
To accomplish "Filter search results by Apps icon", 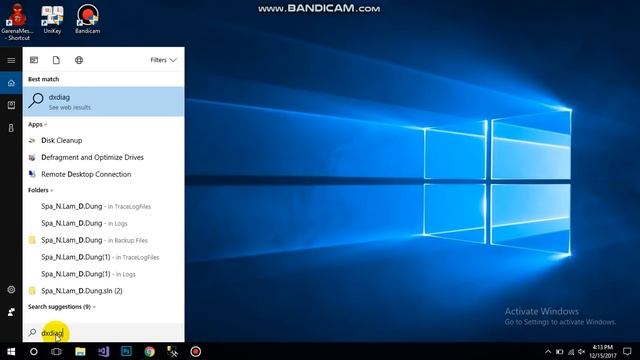I will tap(34, 60).
